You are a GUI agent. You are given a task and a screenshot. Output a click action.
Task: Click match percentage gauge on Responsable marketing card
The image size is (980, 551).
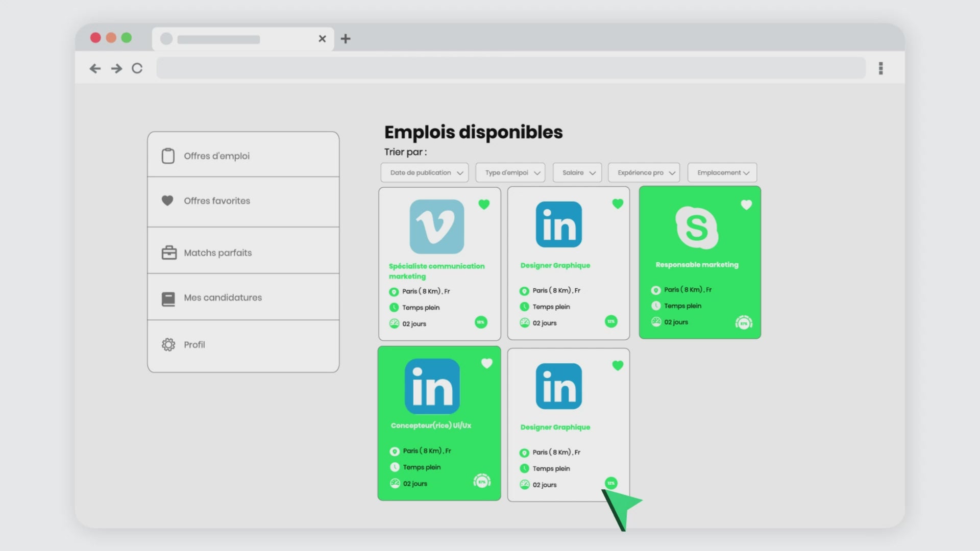pyautogui.click(x=744, y=322)
